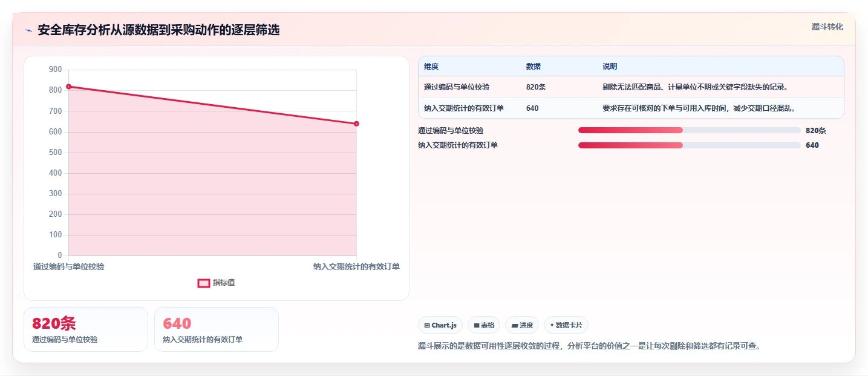Screen dimensions: 868x376
Task: Click the 数据 column header
Action: [534, 67]
